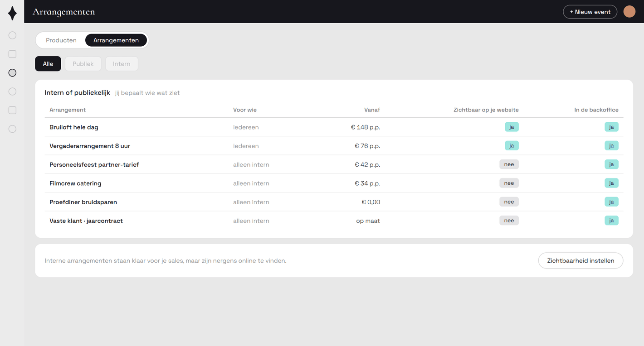Click the 'Interne arrangementen staan klaar' note
644x346 pixels.
click(x=166, y=261)
